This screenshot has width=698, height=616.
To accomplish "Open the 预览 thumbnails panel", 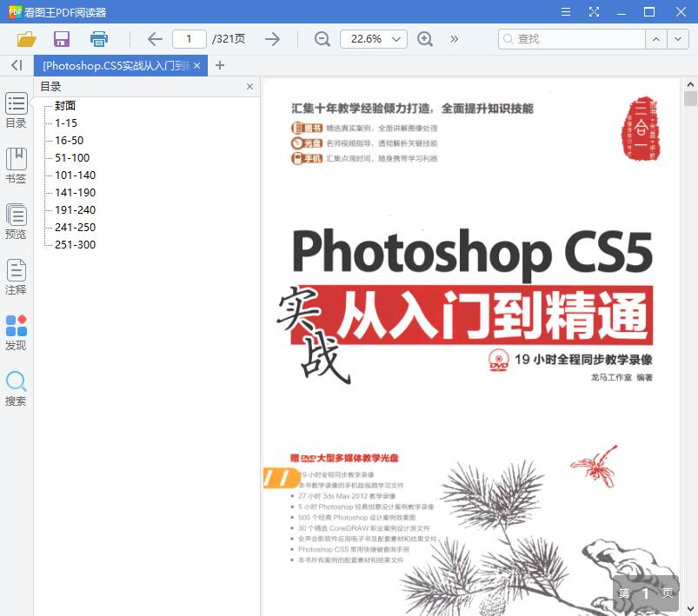I will [x=16, y=222].
